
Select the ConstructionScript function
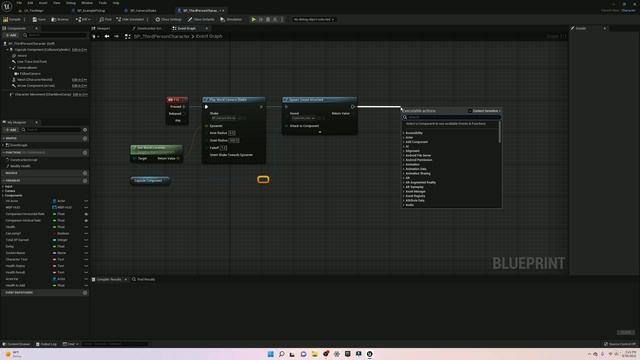[23, 160]
